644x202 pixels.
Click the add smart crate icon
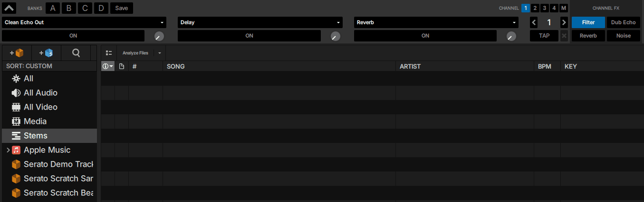tap(46, 53)
